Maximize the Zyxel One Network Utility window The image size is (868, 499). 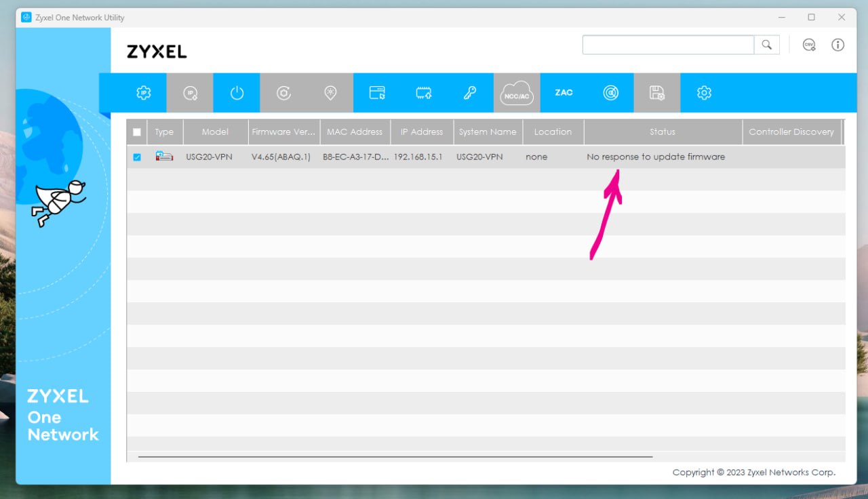point(811,17)
